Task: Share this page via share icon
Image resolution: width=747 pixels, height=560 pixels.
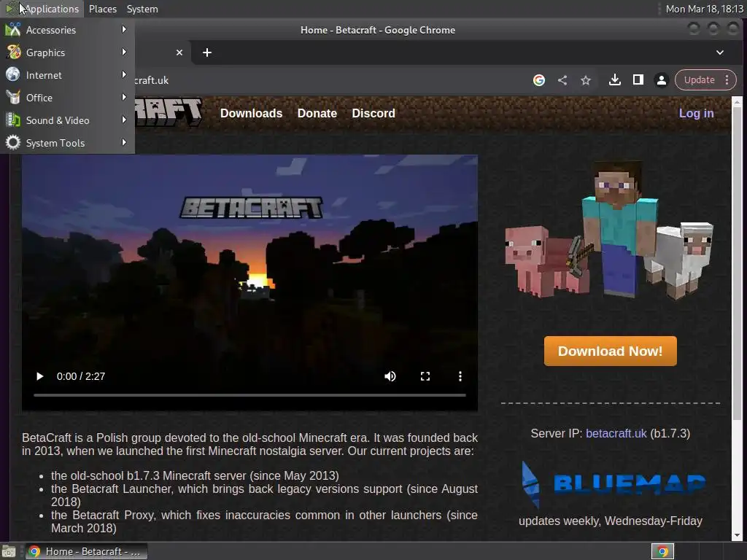Action: (x=562, y=80)
